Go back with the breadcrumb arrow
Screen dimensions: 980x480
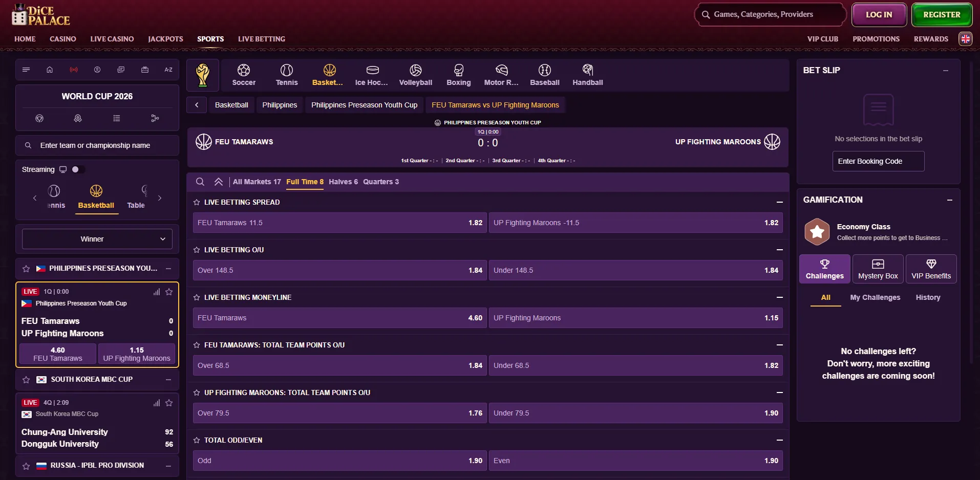point(197,105)
